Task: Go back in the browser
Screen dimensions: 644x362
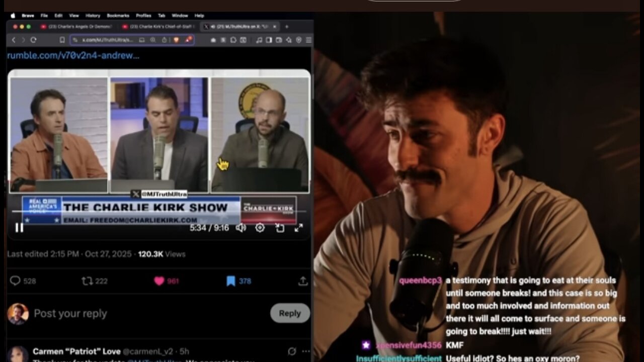Action: coord(13,40)
